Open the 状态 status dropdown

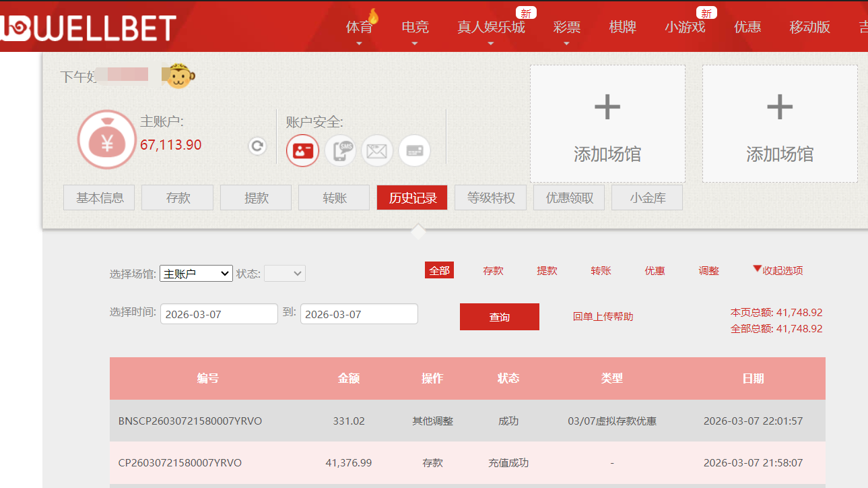coord(285,273)
